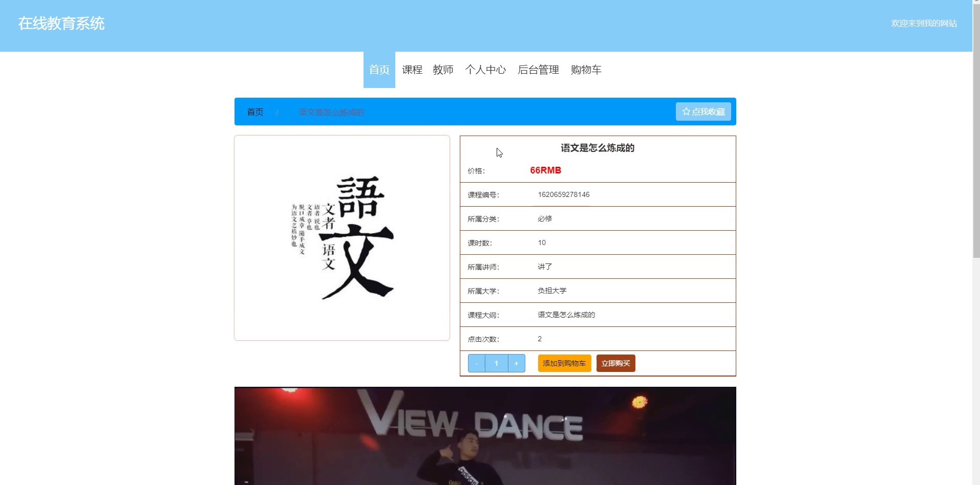The height and width of the screenshot is (485, 980).
Task: Open the 教师 menu item
Action: pos(443,70)
